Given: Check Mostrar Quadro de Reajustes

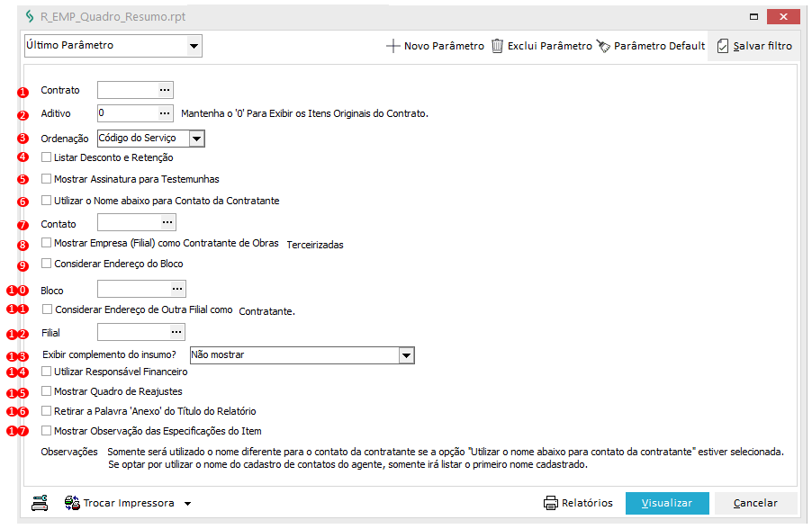Looking at the screenshot, I should click(47, 391).
